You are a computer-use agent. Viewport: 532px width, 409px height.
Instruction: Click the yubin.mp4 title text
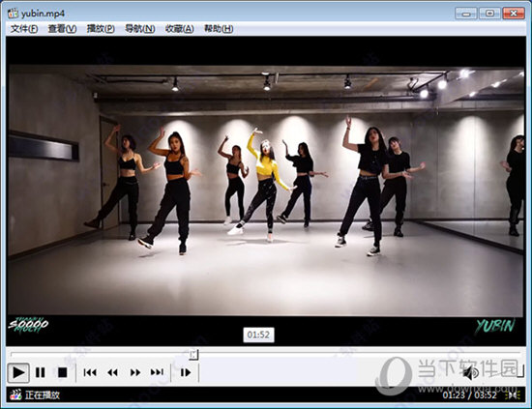tap(44, 14)
